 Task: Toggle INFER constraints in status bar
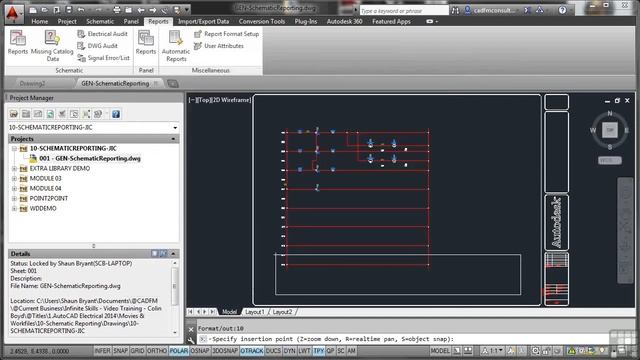(x=102, y=351)
